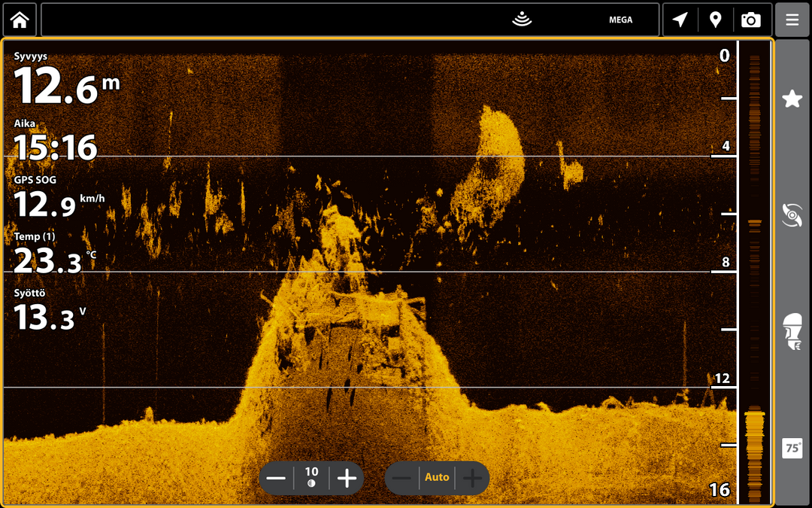Open favorites with the star icon

792,99
